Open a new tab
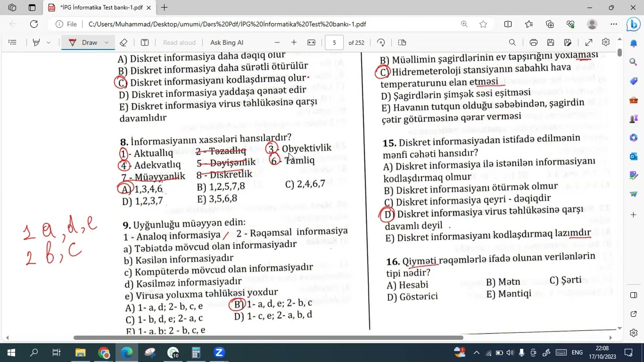This screenshot has width=644, height=362. (x=164, y=8)
